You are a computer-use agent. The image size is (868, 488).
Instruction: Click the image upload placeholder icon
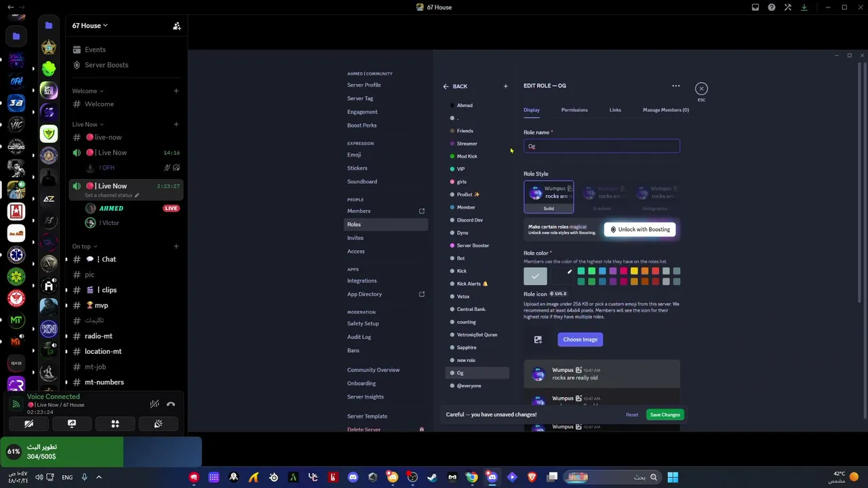538,340
